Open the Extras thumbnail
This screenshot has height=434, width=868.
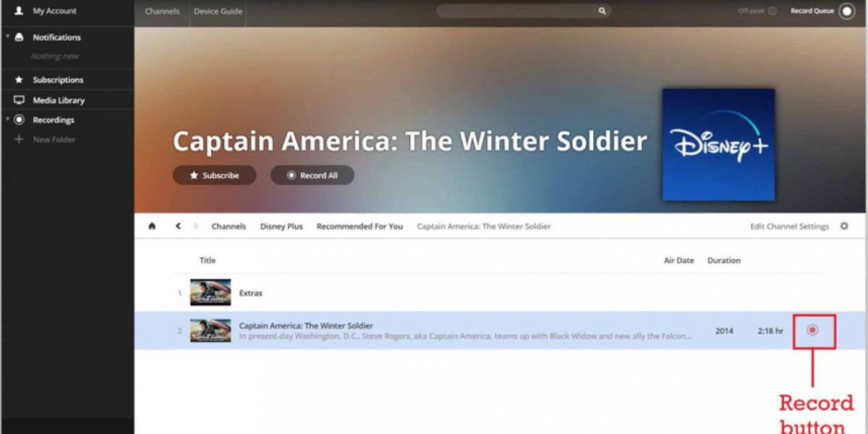(210, 293)
